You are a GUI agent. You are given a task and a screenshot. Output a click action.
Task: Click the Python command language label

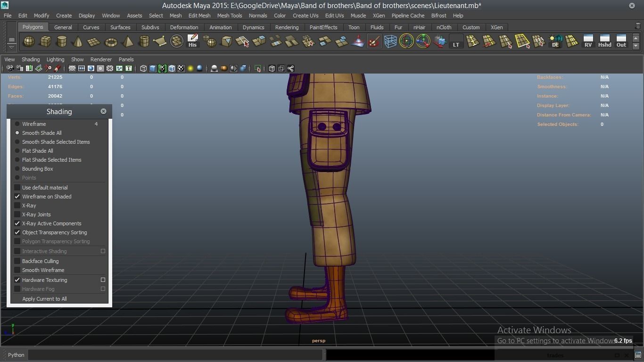coord(16,355)
